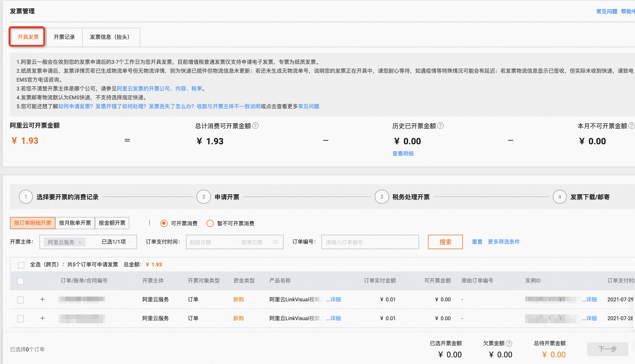
Task: Click the 可开票金额 column header
Action: (437, 281)
